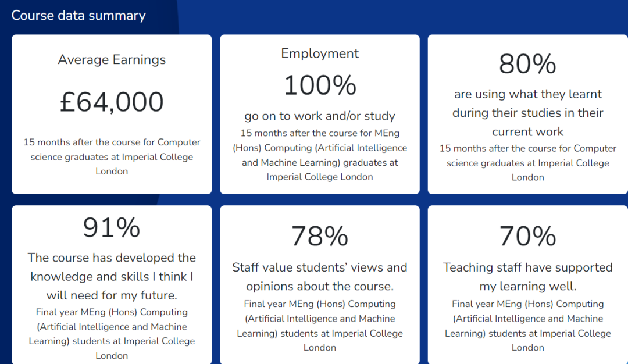The height and width of the screenshot is (364, 628).
Task: Select 'go on to work and/or study' text
Action: point(320,116)
